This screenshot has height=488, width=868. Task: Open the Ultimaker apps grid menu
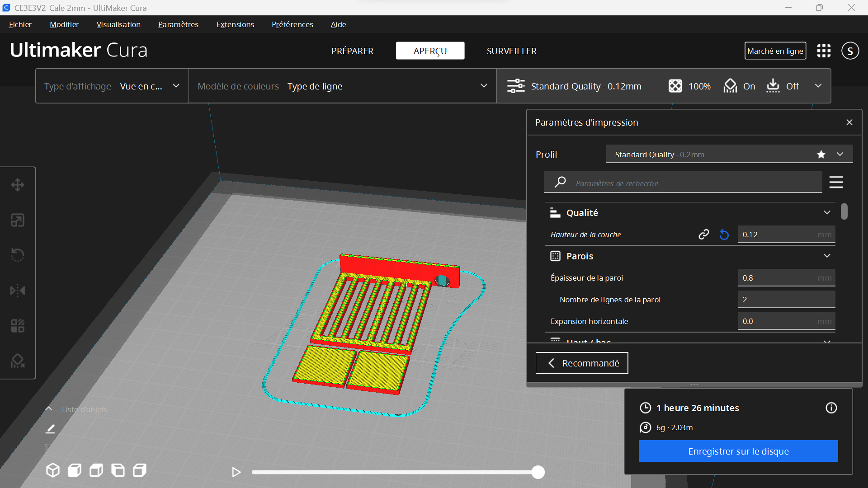click(824, 51)
